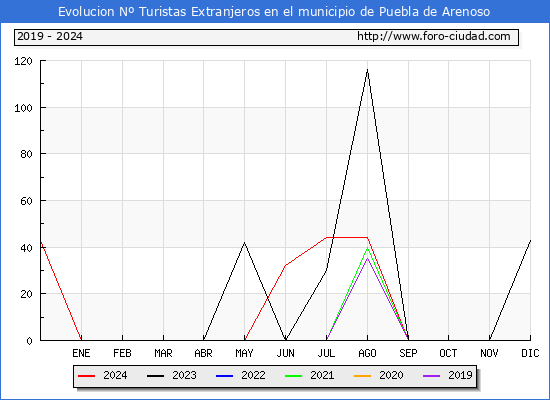
Task: Click the 0 y-axis value
Action: (29, 341)
